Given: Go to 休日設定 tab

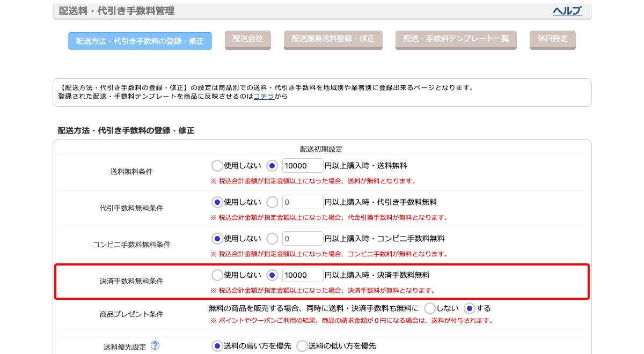Looking at the screenshot, I should click(552, 39).
